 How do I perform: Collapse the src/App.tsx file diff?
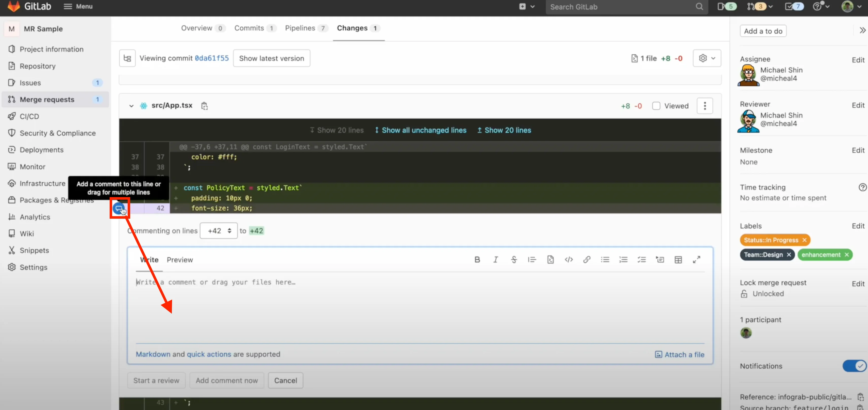131,106
